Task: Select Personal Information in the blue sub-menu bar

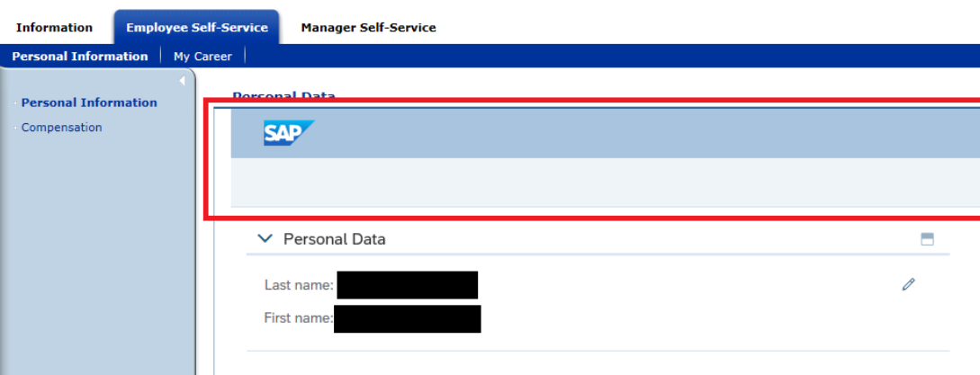Action: [80, 57]
